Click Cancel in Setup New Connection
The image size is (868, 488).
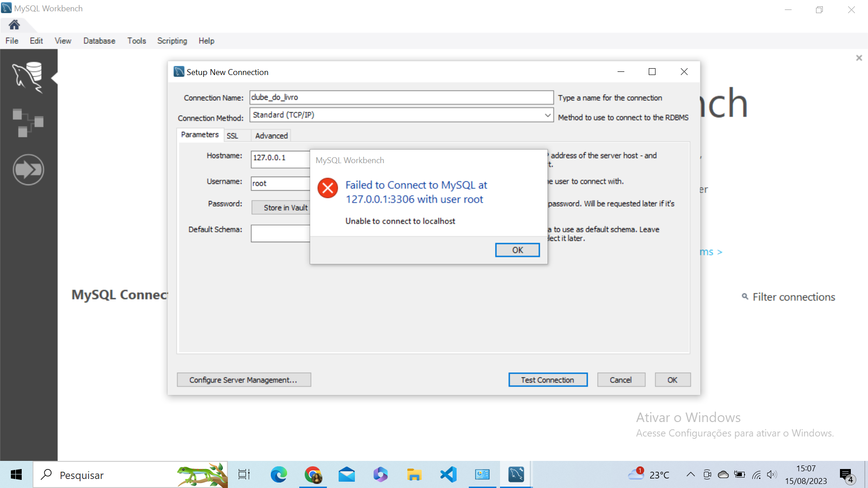point(621,380)
